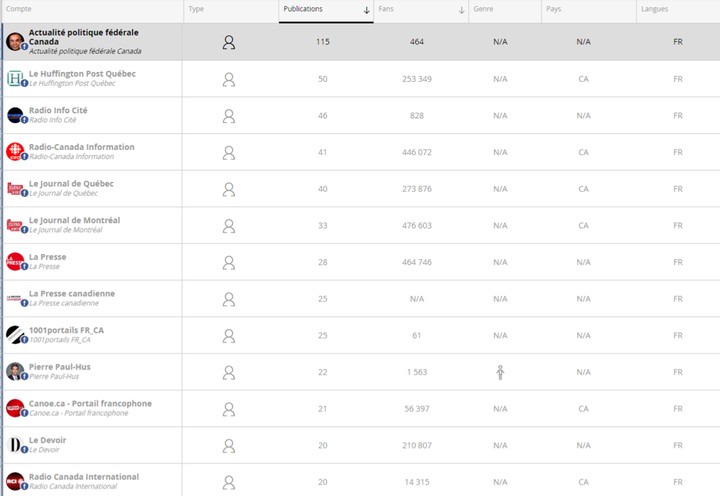Open the Radio Info Cité account

pos(58,110)
